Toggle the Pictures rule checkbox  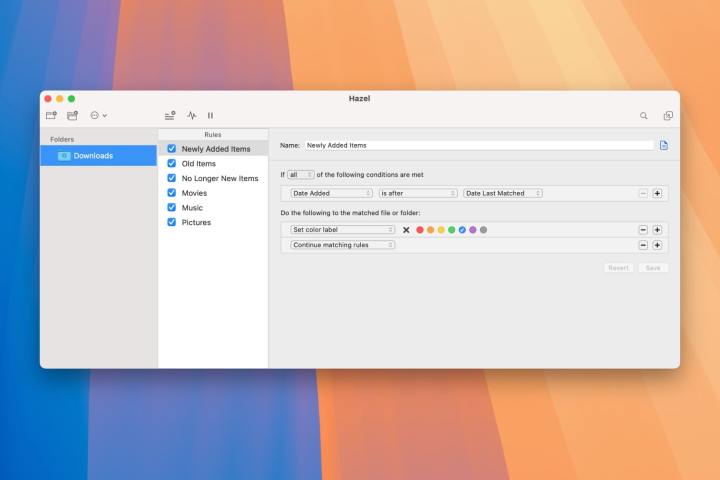(x=172, y=222)
